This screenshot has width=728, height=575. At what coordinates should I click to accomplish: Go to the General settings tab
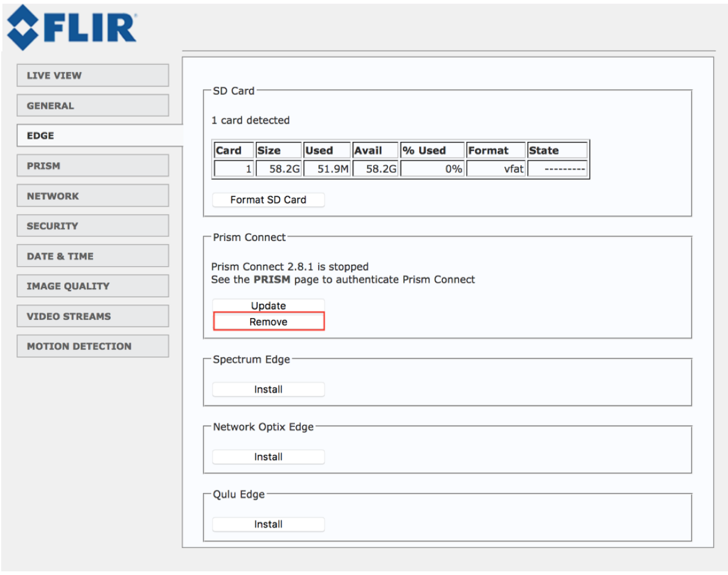coord(93,105)
